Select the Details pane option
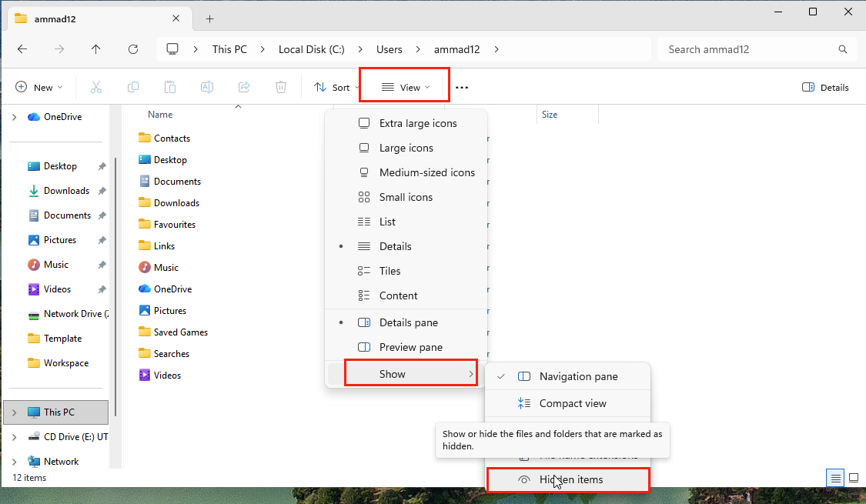 pos(408,322)
